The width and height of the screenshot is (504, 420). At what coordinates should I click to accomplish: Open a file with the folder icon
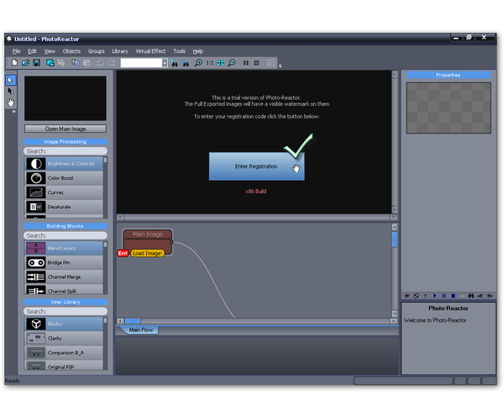[x=26, y=63]
